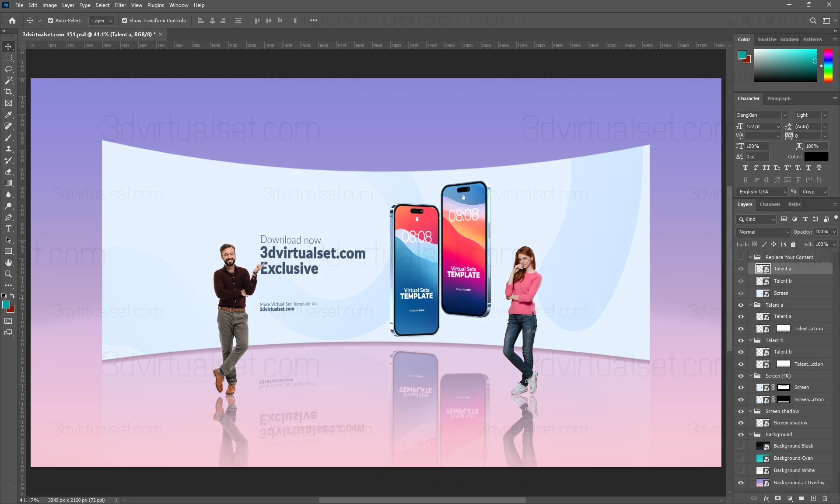
Task: Click the Faux Bold T button
Action: coord(745,168)
